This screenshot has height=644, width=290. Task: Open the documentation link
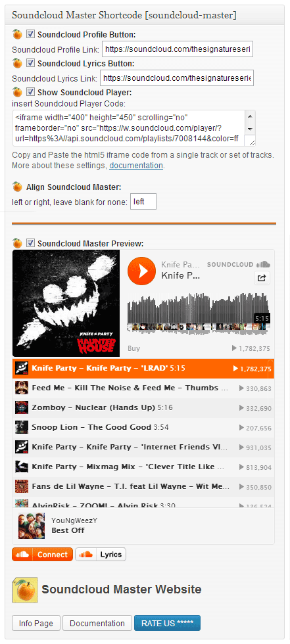(136, 166)
